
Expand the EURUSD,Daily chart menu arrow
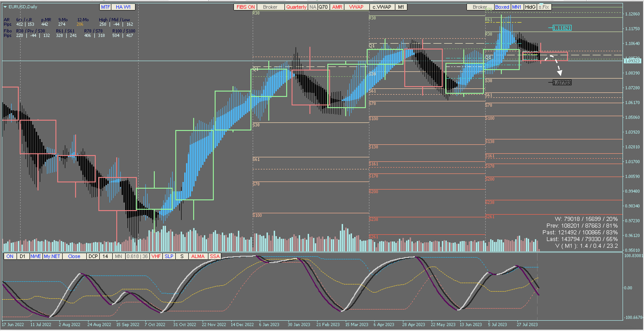[x=5, y=7]
